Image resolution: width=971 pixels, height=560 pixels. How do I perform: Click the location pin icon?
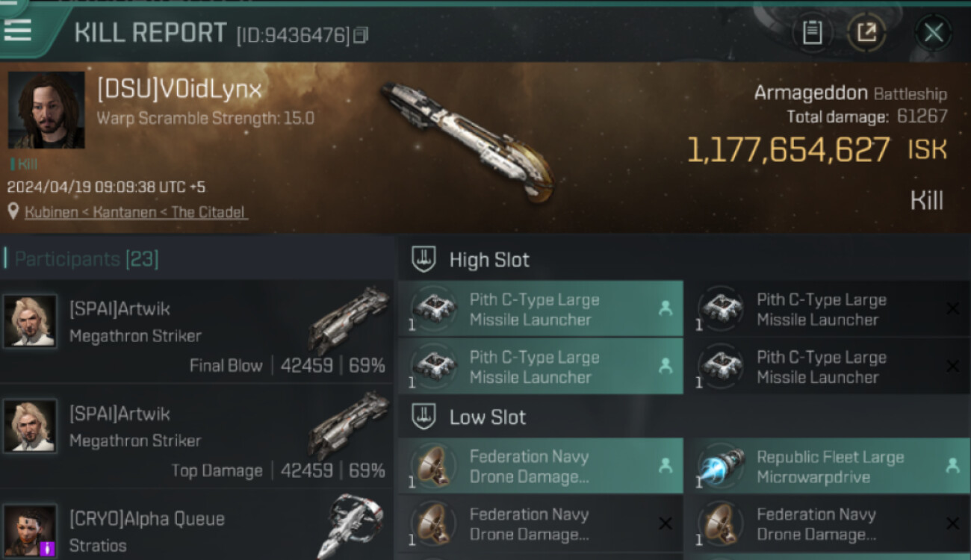[x=13, y=212]
